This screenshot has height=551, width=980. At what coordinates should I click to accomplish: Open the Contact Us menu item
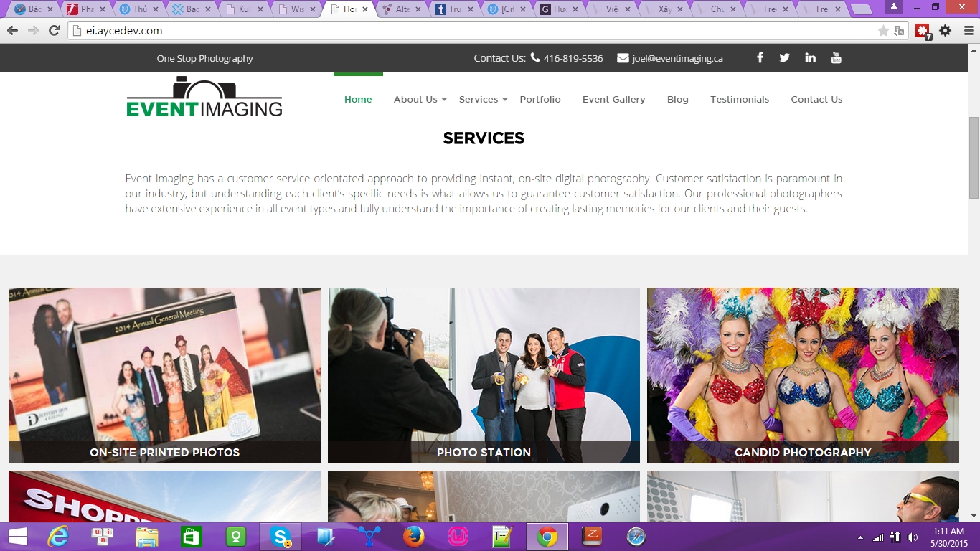[x=816, y=99]
